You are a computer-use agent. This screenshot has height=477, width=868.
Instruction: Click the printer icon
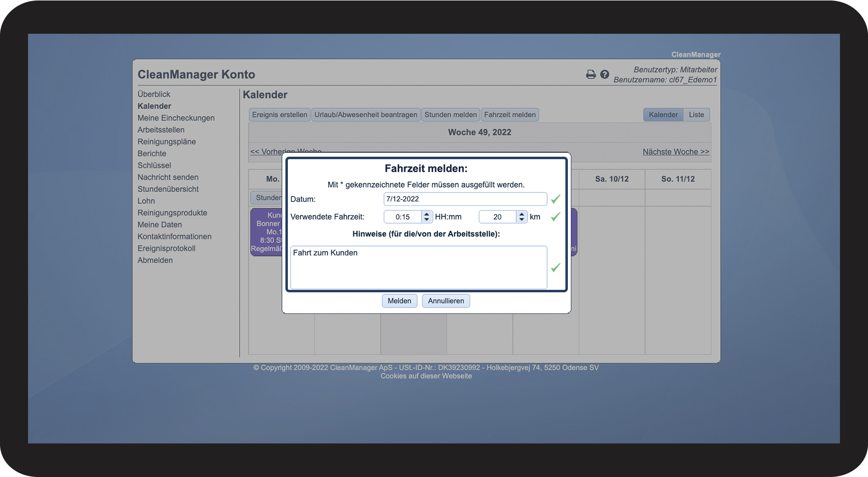click(590, 74)
